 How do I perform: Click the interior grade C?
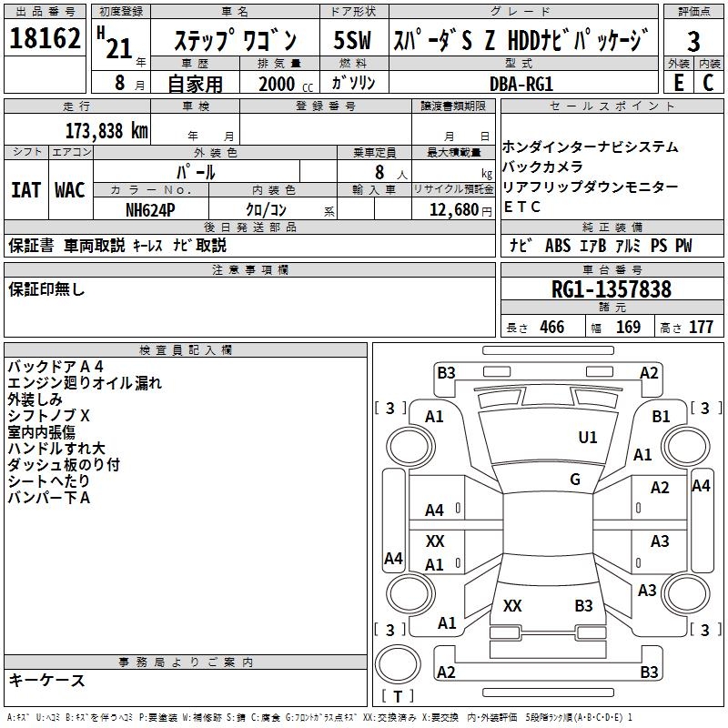pos(708,82)
